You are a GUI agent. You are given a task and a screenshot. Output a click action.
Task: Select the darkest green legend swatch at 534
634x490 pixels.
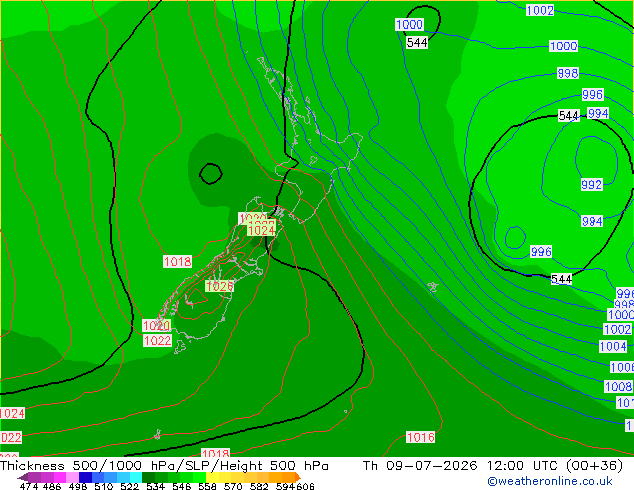pyautogui.click(x=148, y=477)
